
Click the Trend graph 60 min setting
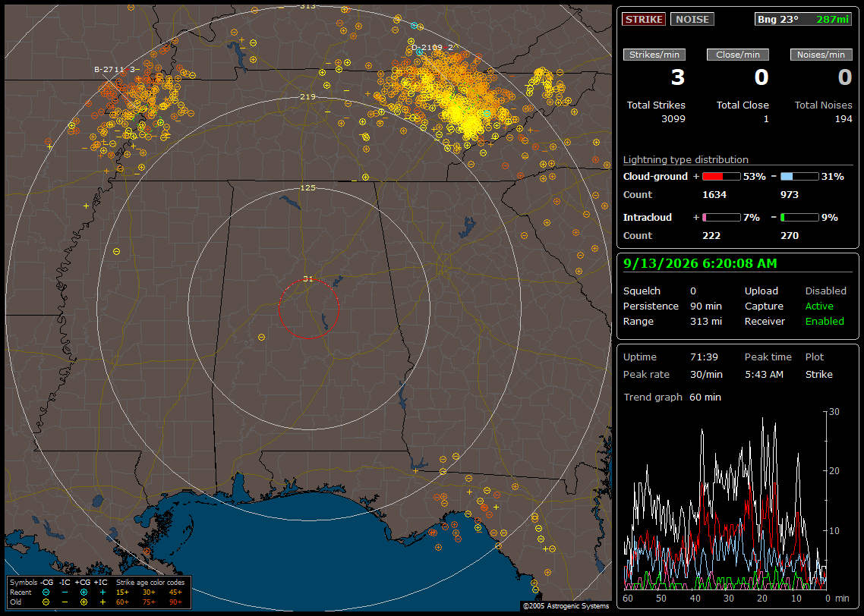coord(672,397)
